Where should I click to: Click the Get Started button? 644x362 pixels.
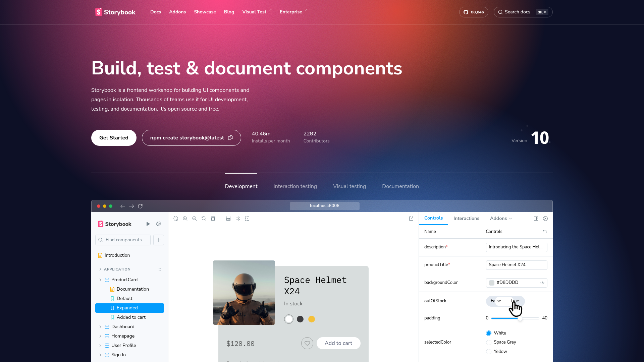click(114, 138)
